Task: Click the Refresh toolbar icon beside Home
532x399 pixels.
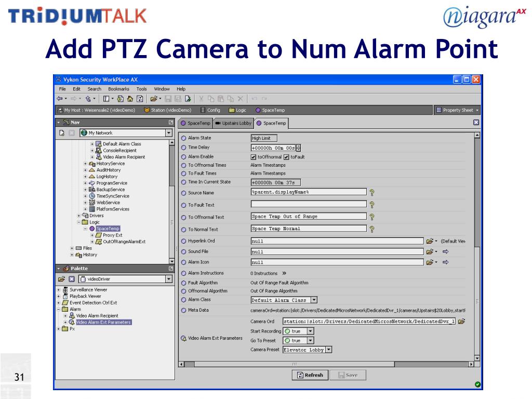Action: tap(140, 99)
